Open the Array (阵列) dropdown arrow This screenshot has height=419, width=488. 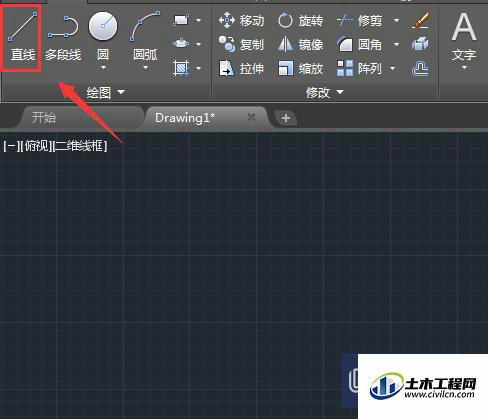click(393, 68)
